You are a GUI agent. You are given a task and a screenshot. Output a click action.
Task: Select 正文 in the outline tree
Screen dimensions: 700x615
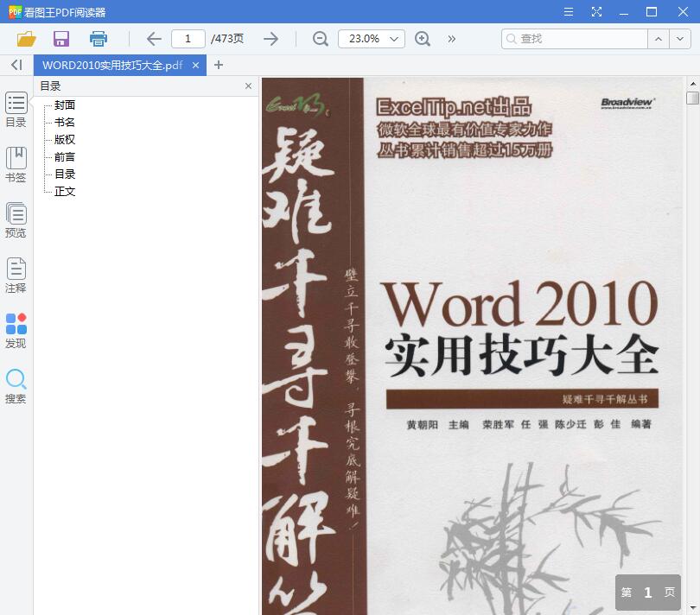[x=65, y=192]
